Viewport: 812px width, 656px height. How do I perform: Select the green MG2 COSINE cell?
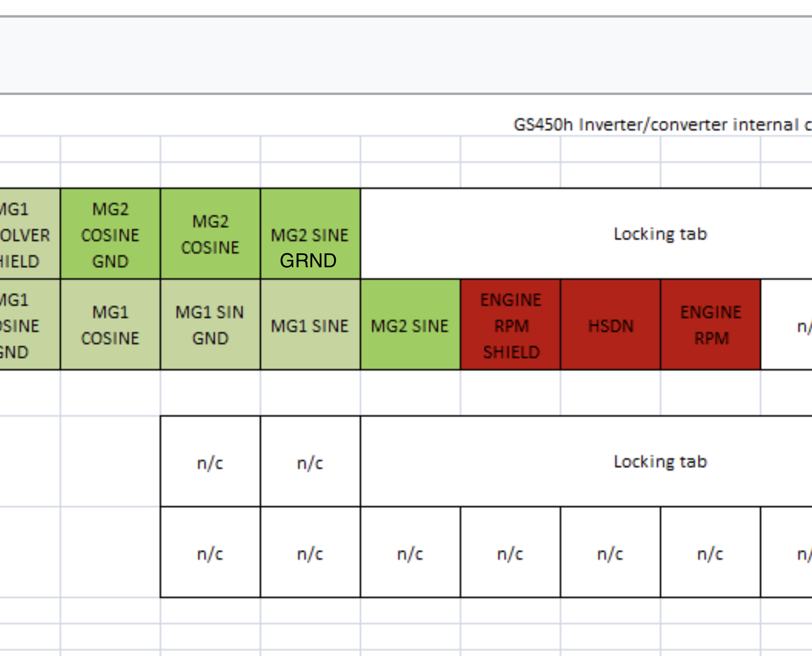(x=210, y=234)
